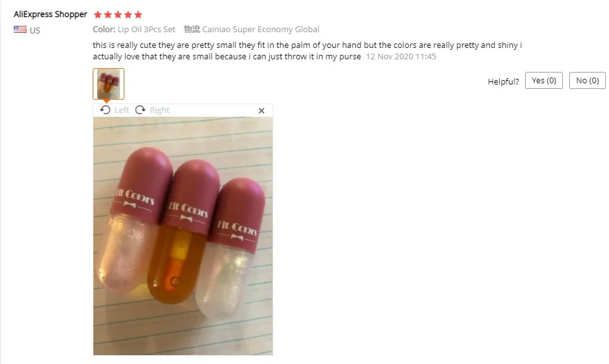Click the fifth red rating star

(138, 15)
